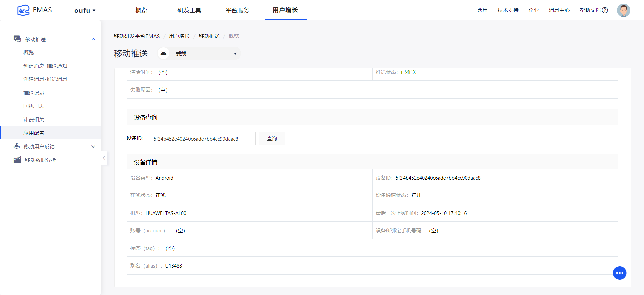The width and height of the screenshot is (644, 295).
Task: Click the 查询 button
Action: 272,139
